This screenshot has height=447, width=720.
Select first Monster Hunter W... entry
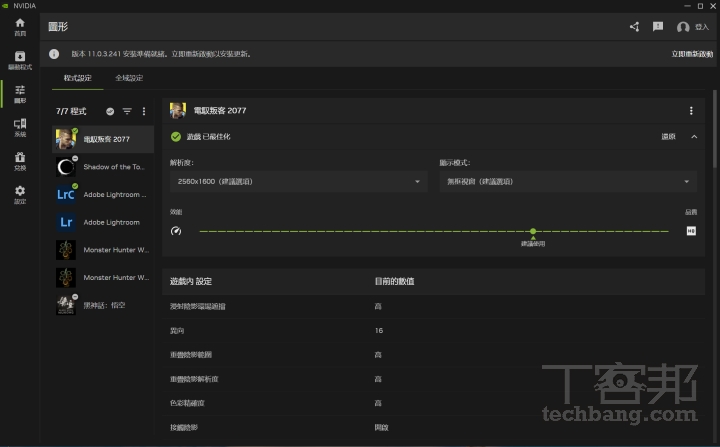click(103, 250)
